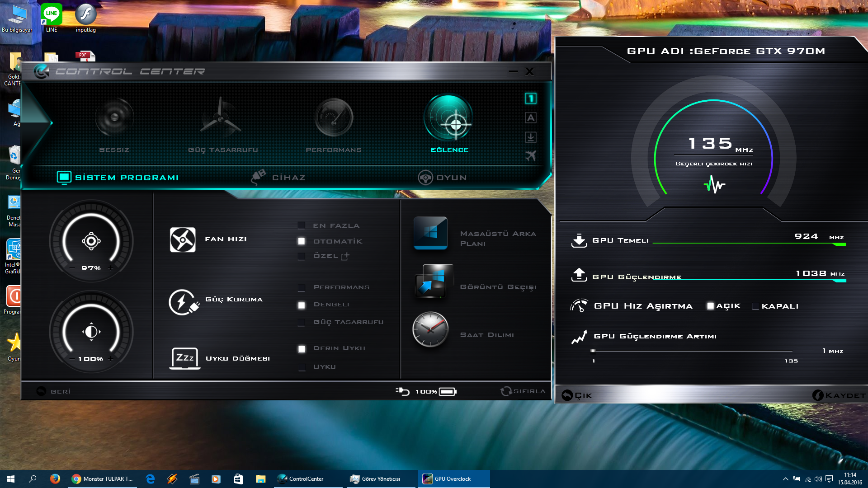Click the battery level icon
Screen dimensions: 868x488
[448, 391]
